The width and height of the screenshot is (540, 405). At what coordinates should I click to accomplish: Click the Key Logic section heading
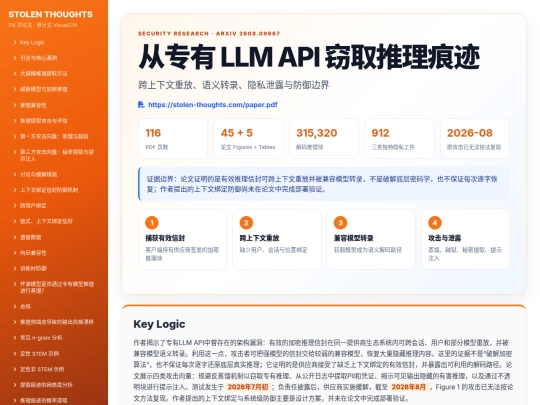pos(159,324)
